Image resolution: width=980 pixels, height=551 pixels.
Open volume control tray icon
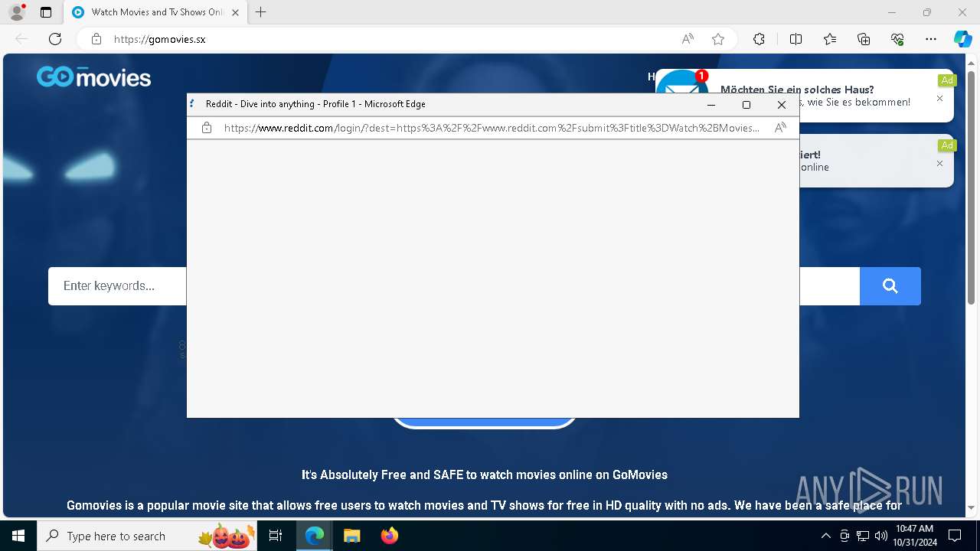coord(880,536)
